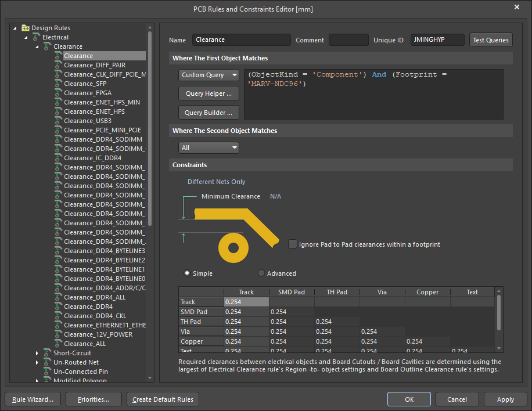Open the Custom Query scope dropdown
This screenshot has width=532, height=411.
(x=209, y=75)
